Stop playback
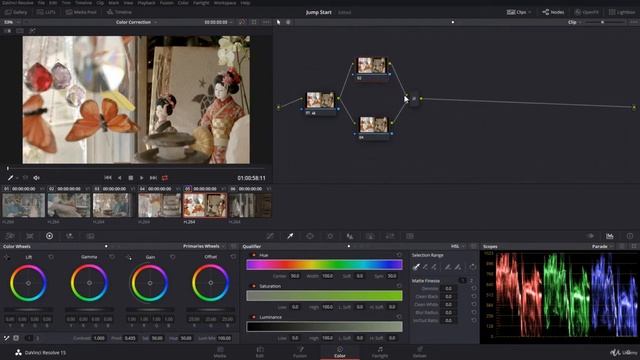 tap(131, 178)
